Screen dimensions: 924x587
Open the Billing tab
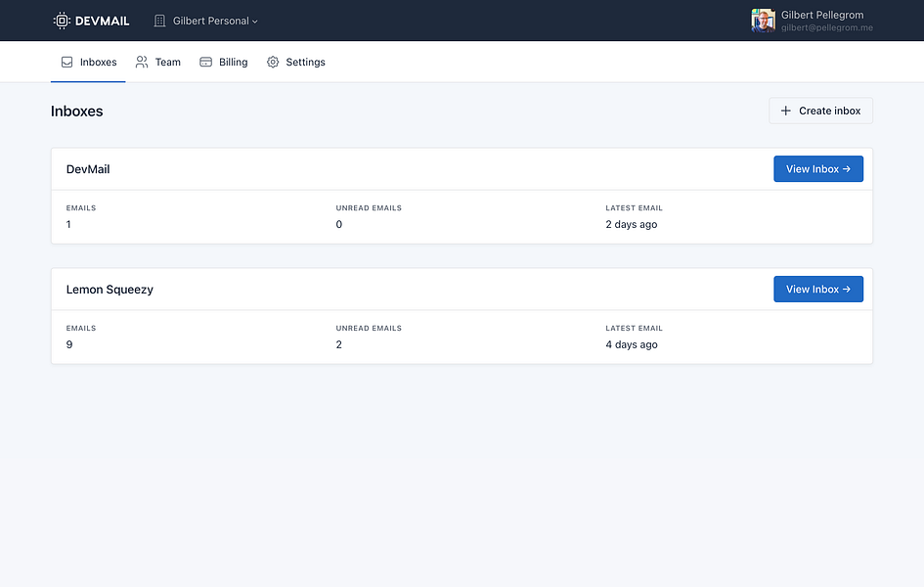[223, 62]
